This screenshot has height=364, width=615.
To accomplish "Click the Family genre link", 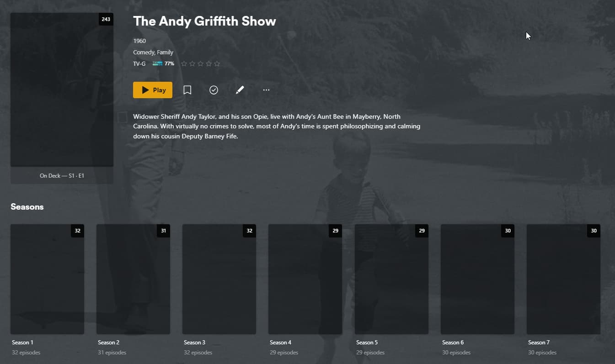I will (165, 53).
